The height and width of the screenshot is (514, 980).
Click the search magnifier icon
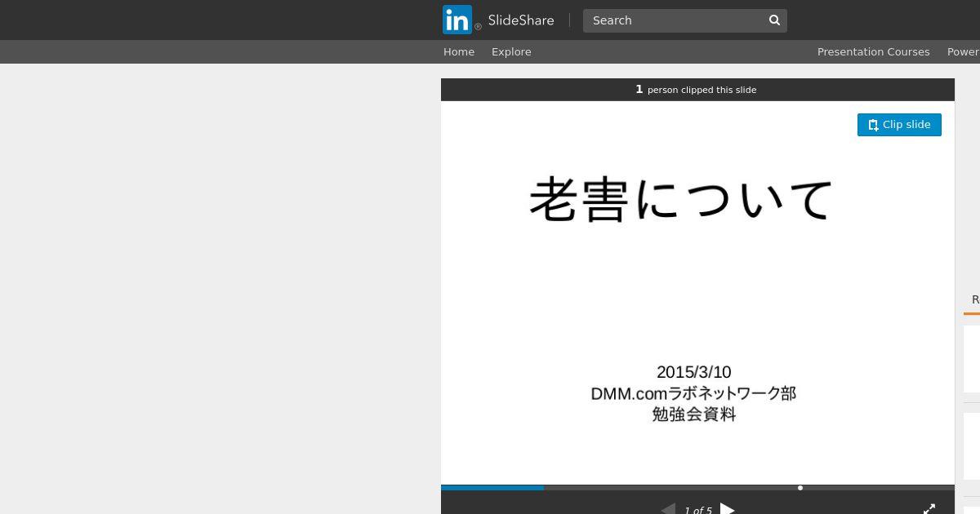click(774, 20)
